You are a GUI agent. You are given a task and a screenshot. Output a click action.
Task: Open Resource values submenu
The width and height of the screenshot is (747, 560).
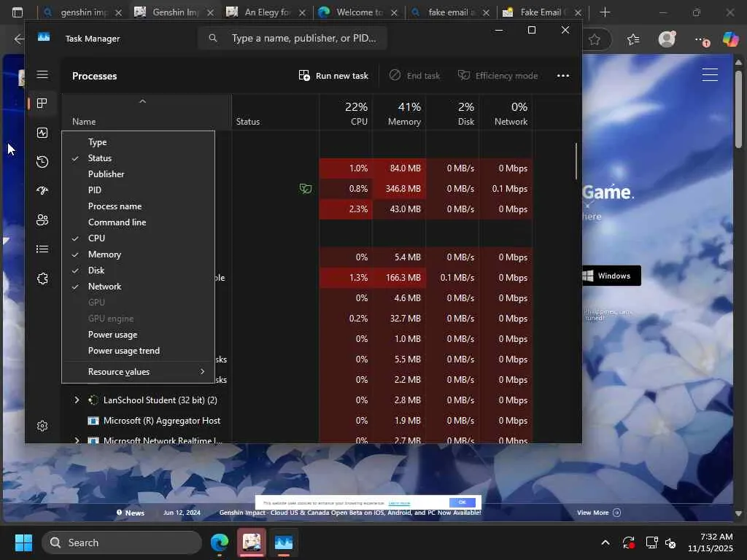(x=138, y=372)
